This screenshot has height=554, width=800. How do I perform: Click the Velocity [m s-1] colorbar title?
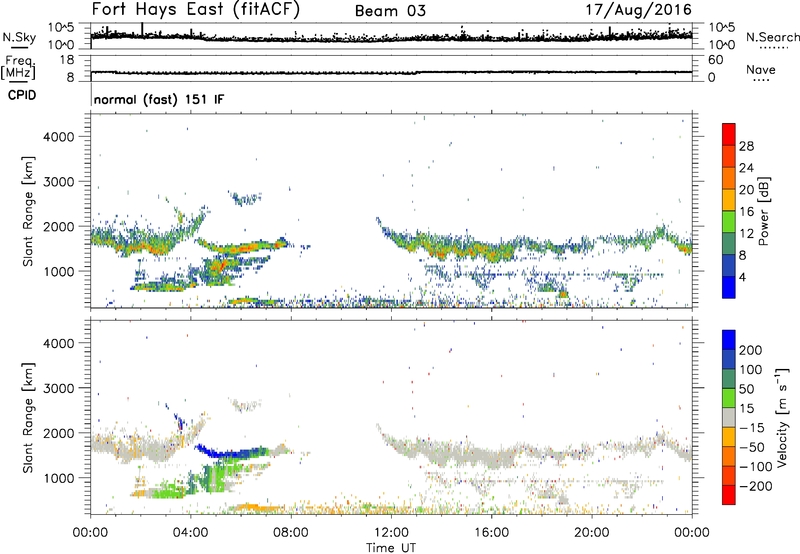tap(781, 417)
